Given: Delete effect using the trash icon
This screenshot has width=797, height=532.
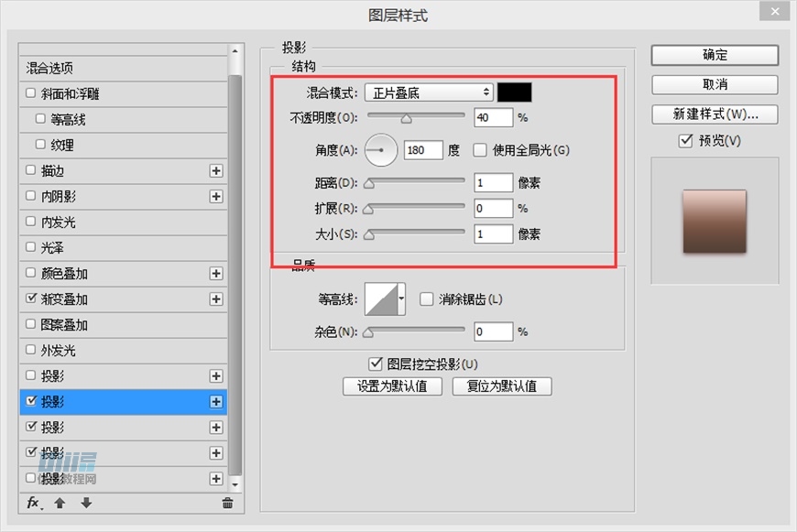Looking at the screenshot, I should pos(227,503).
